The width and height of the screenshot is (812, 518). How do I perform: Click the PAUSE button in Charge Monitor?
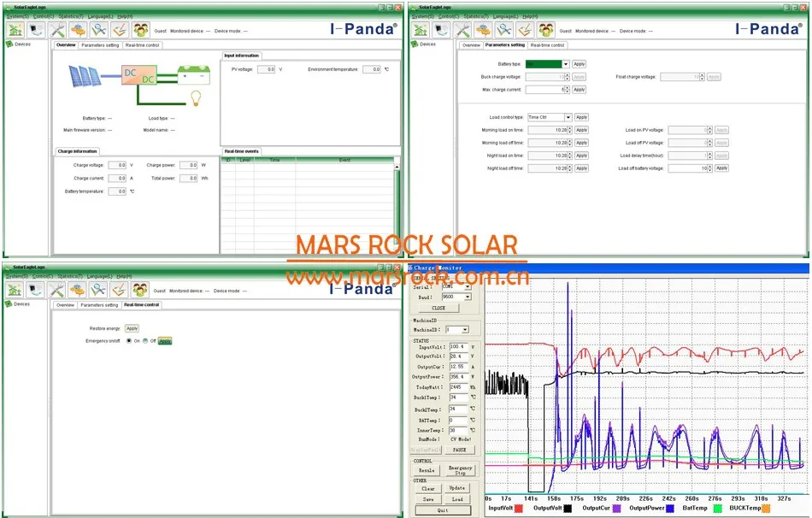459,450
